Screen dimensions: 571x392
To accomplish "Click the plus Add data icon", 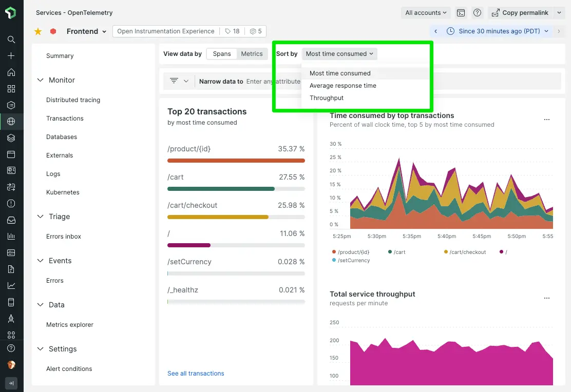I will pyautogui.click(x=11, y=55).
